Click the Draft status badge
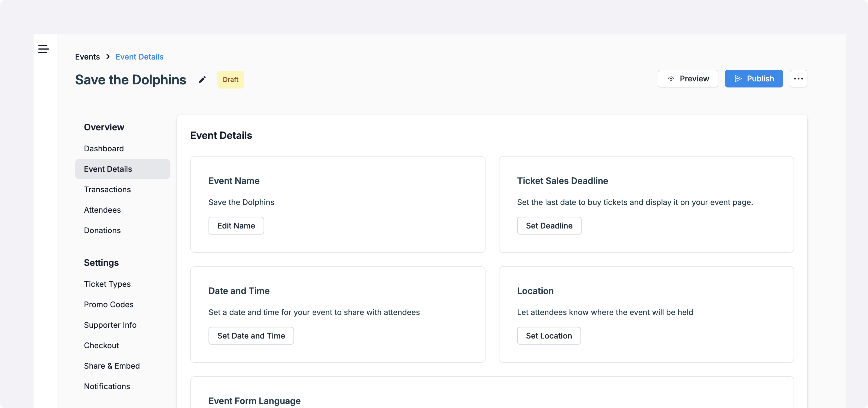The image size is (868, 408). click(x=230, y=80)
